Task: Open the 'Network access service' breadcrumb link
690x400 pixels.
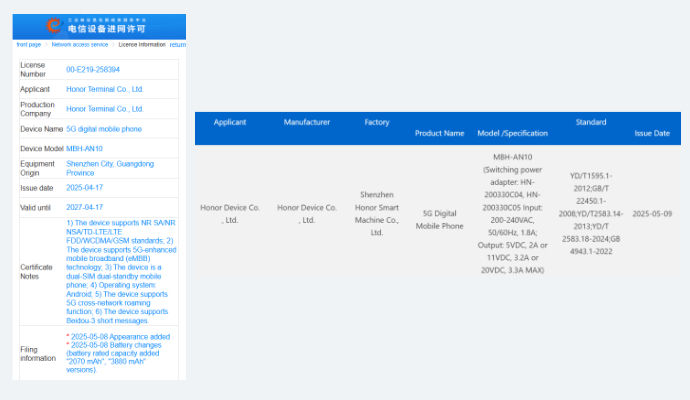Action: 80,44
